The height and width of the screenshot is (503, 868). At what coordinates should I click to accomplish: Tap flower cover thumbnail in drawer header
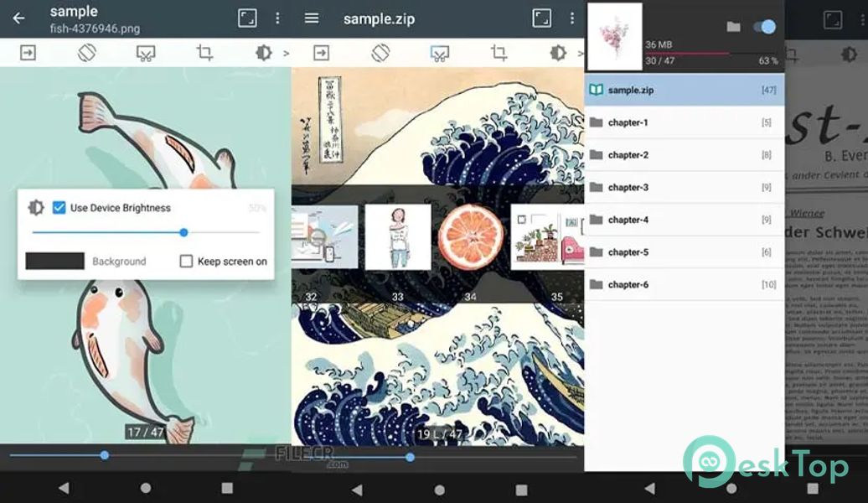(x=614, y=37)
